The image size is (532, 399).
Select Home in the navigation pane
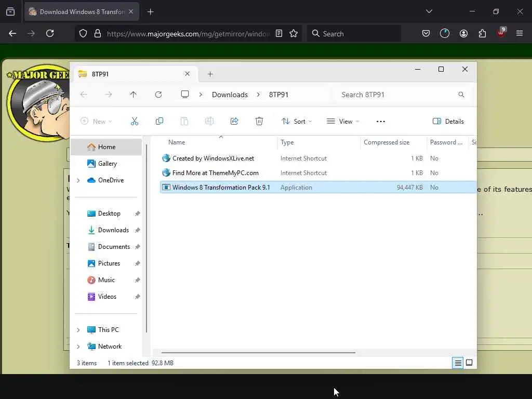pyautogui.click(x=106, y=147)
